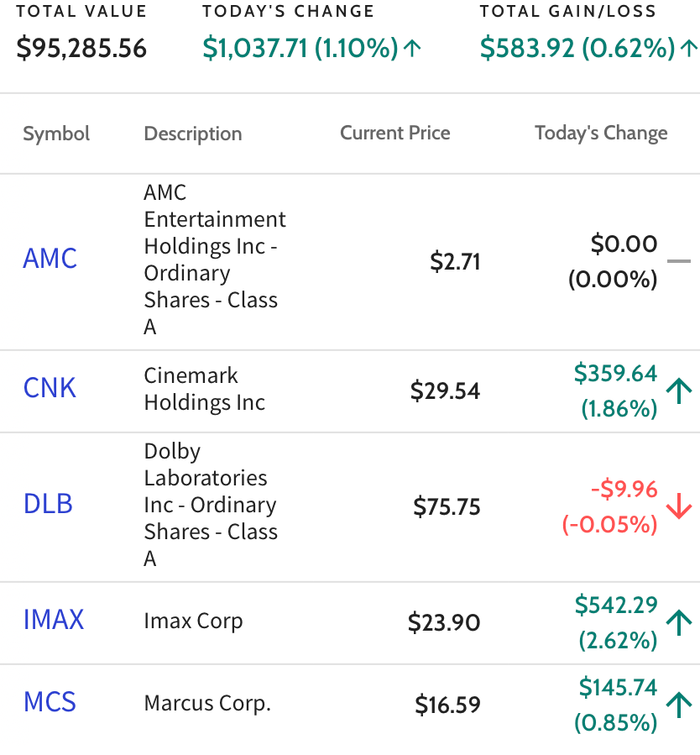The width and height of the screenshot is (700, 755).
Task: Select the $95,285.56 total value figure
Action: point(81,48)
